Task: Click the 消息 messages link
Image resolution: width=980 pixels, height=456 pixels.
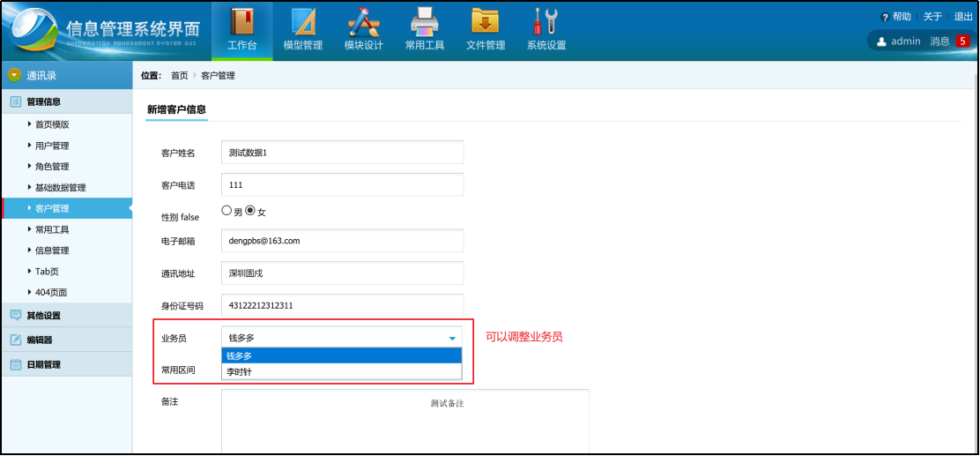Action: (x=940, y=41)
